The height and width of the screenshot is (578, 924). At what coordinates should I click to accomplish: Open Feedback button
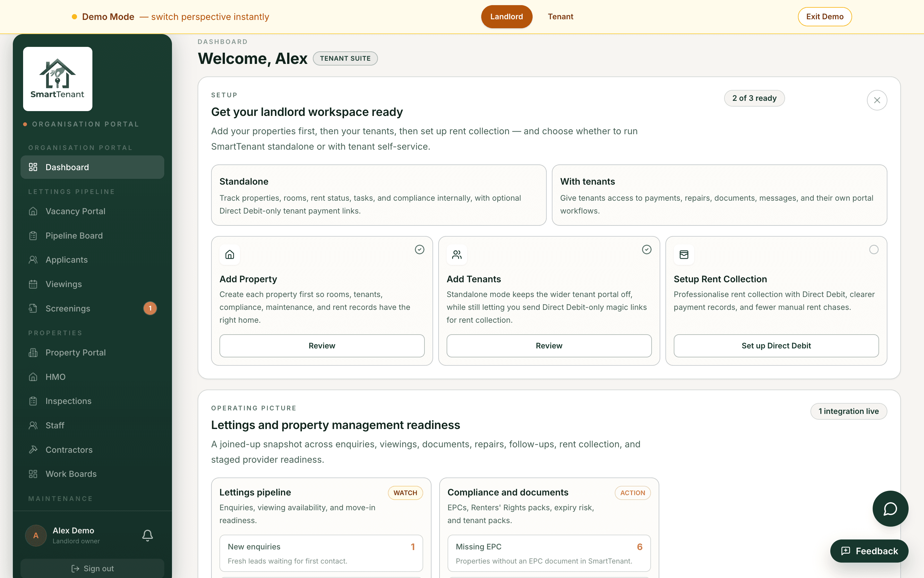click(x=869, y=551)
